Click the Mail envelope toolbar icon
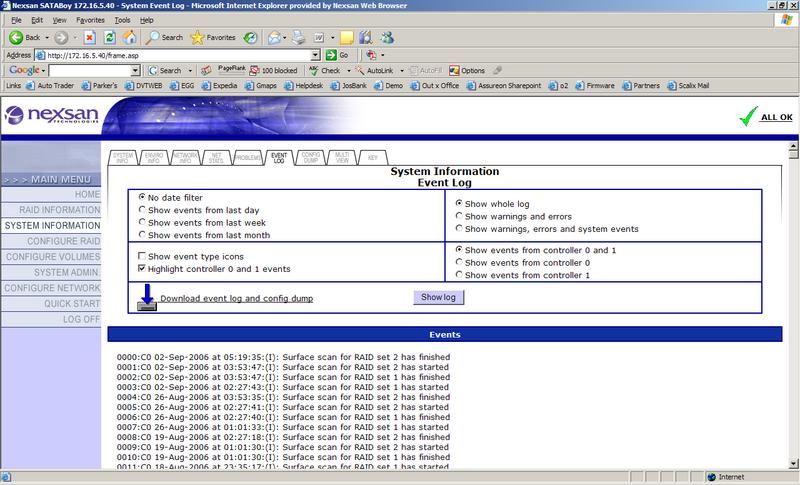800x485 pixels. [x=274, y=37]
